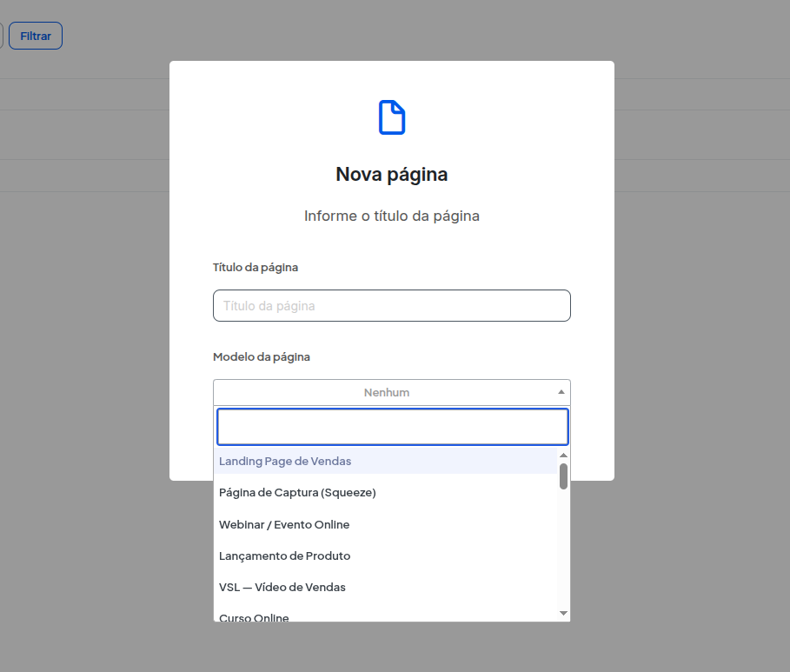Select Landing Page de Vendas option
The width and height of the screenshot is (790, 672).
click(385, 462)
